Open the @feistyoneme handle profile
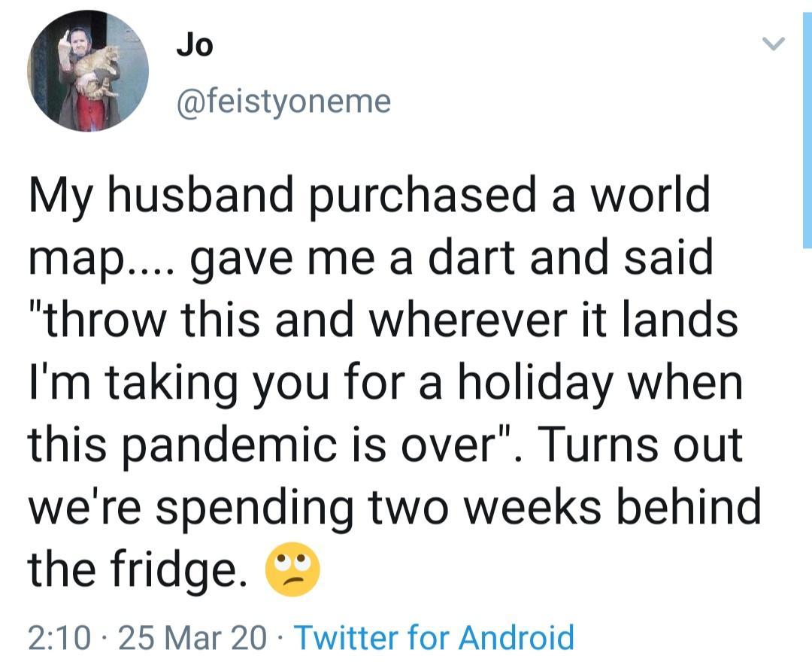 pyautogui.click(x=283, y=101)
